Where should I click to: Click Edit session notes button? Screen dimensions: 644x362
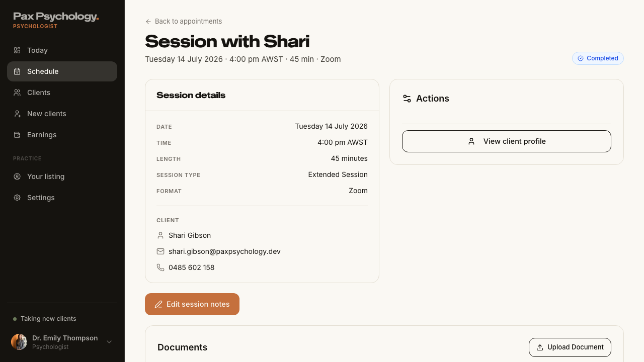click(192, 304)
